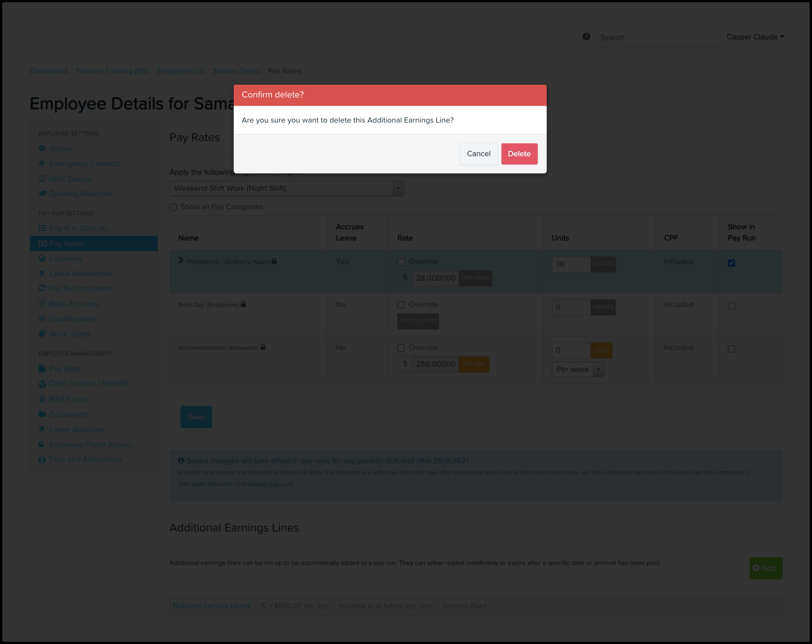
Task: Click the Pay Slips document icon
Action: pyautogui.click(x=42, y=369)
